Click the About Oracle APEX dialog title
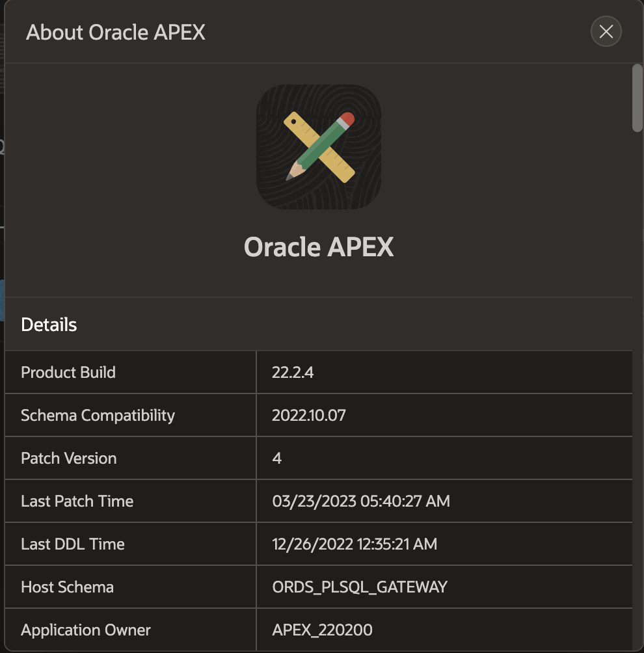The height and width of the screenshot is (653, 644). pyautogui.click(x=116, y=32)
